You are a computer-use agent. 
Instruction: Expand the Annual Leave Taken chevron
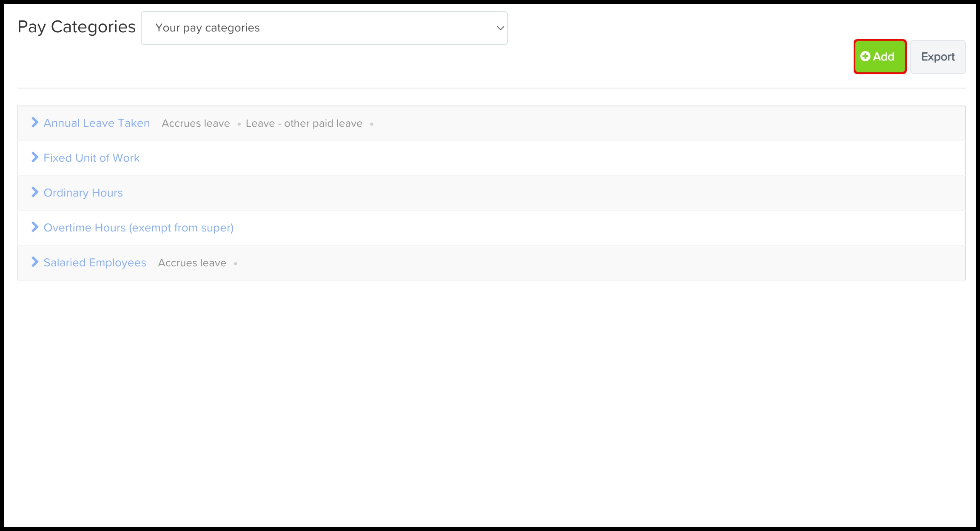point(35,123)
